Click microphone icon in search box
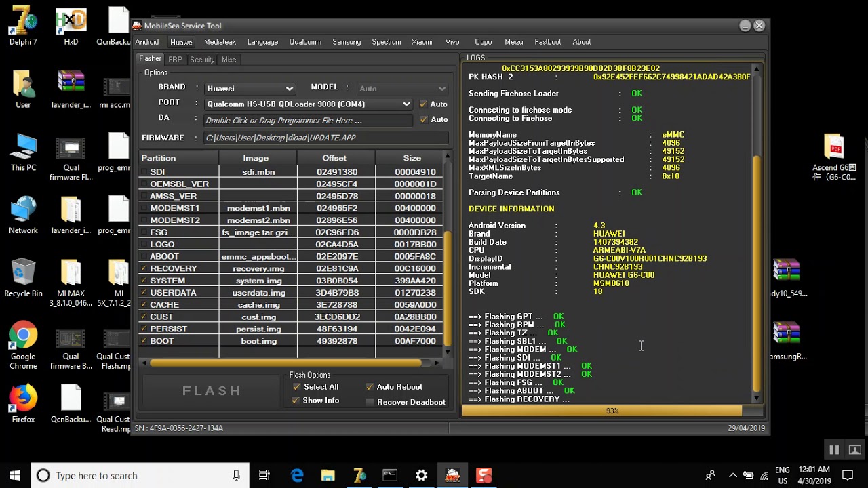The width and height of the screenshot is (868, 488). (x=236, y=476)
